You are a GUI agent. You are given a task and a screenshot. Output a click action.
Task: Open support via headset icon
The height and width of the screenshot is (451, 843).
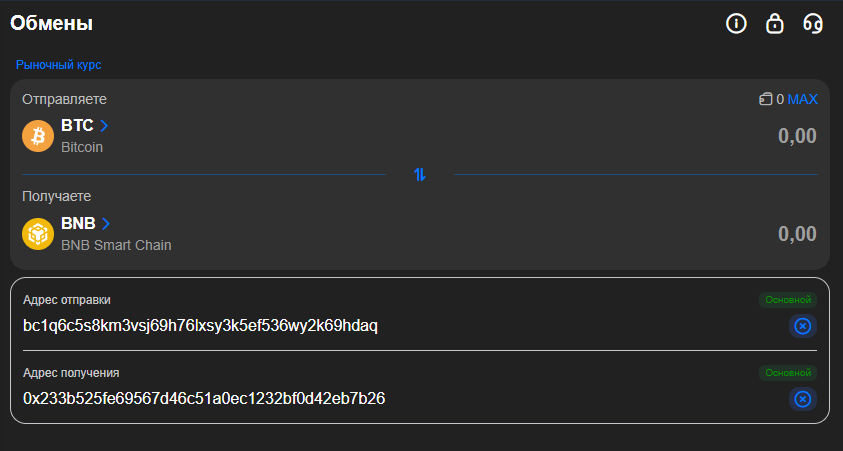[813, 23]
